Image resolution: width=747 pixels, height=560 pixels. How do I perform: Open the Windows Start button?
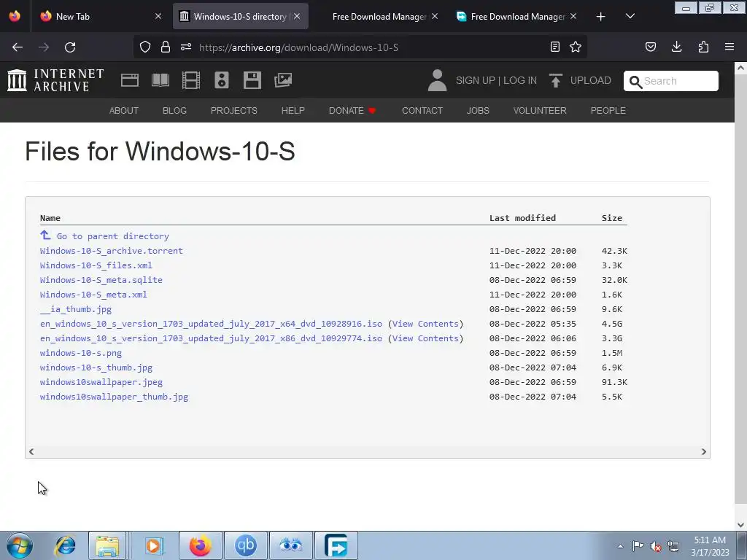pyautogui.click(x=19, y=545)
